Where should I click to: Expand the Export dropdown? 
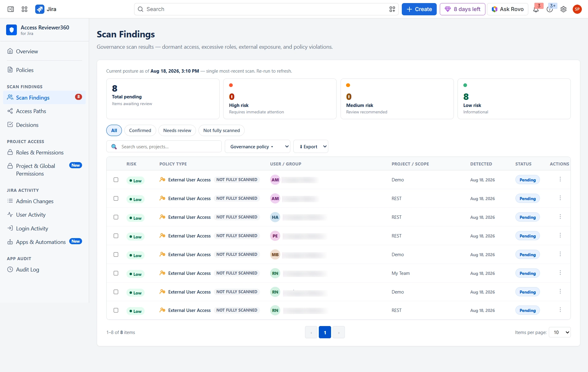tap(311, 146)
